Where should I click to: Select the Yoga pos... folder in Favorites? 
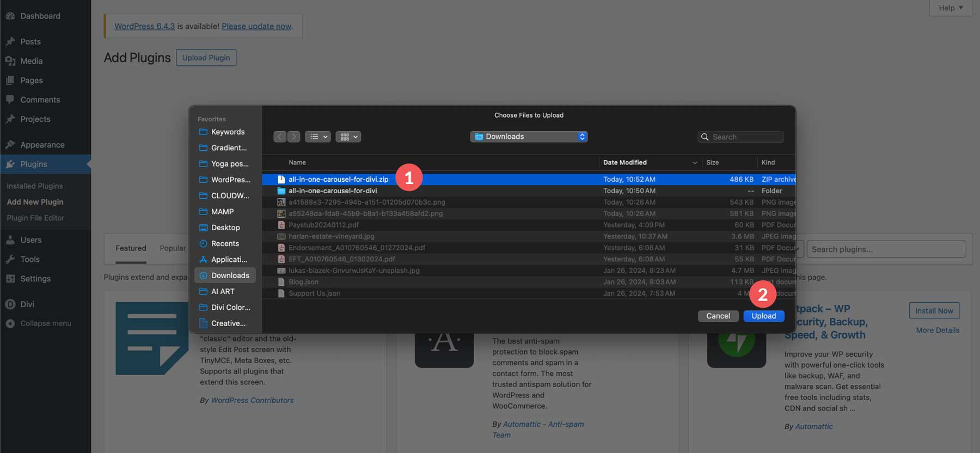(225, 163)
